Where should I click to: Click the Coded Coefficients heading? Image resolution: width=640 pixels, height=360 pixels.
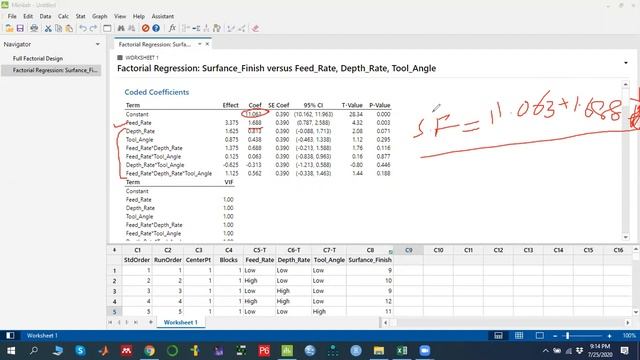click(x=157, y=92)
